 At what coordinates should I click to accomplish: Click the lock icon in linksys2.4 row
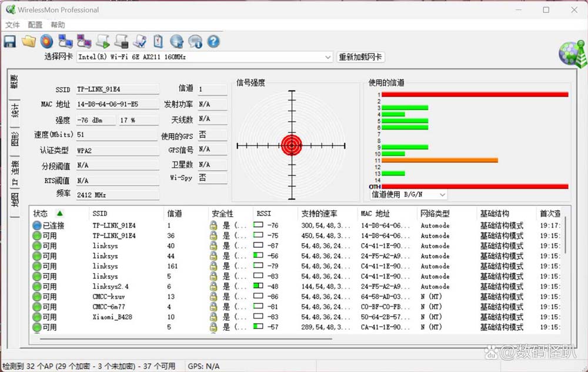point(213,287)
